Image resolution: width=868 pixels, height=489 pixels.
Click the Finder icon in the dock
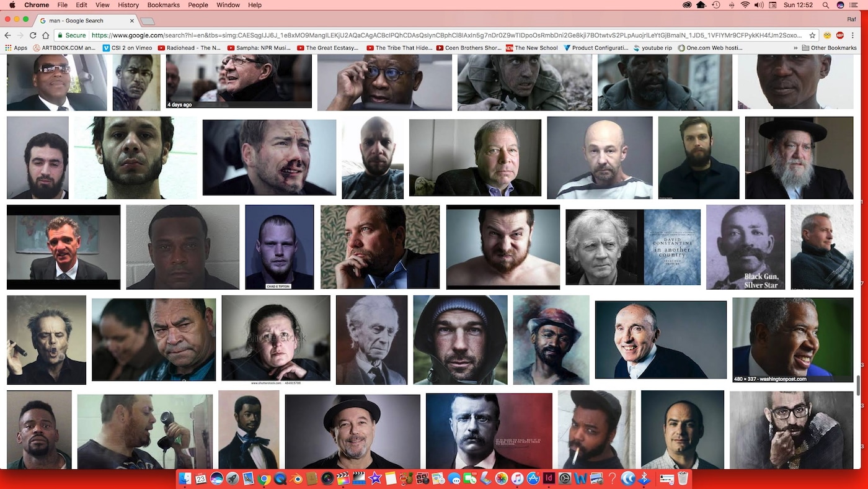point(185,478)
